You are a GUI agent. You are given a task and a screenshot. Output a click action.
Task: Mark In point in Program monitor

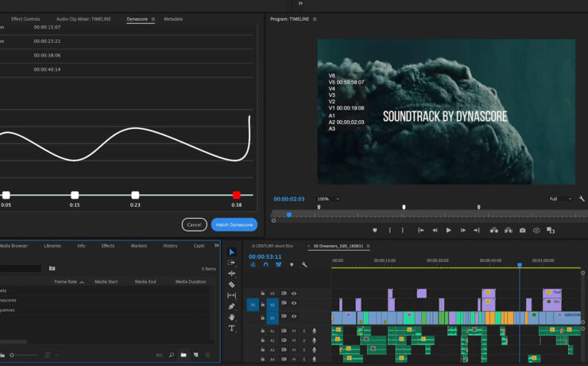click(x=389, y=231)
